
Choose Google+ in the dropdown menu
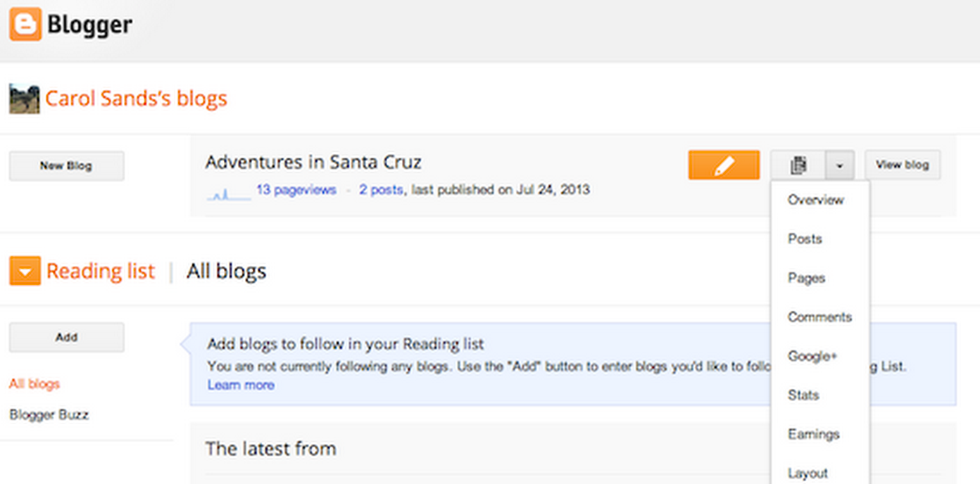coord(812,356)
